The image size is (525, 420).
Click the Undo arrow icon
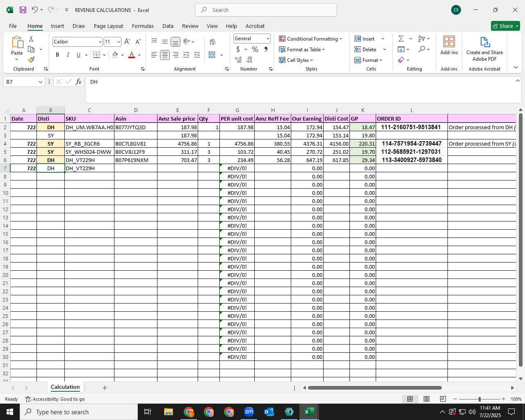(x=35, y=10)
